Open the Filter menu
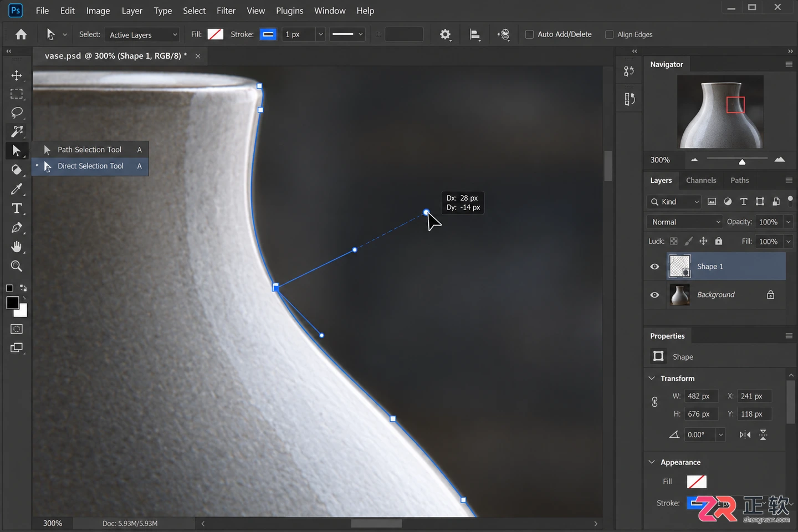Screen dimensions: 798x532 [x=226, y=11]
